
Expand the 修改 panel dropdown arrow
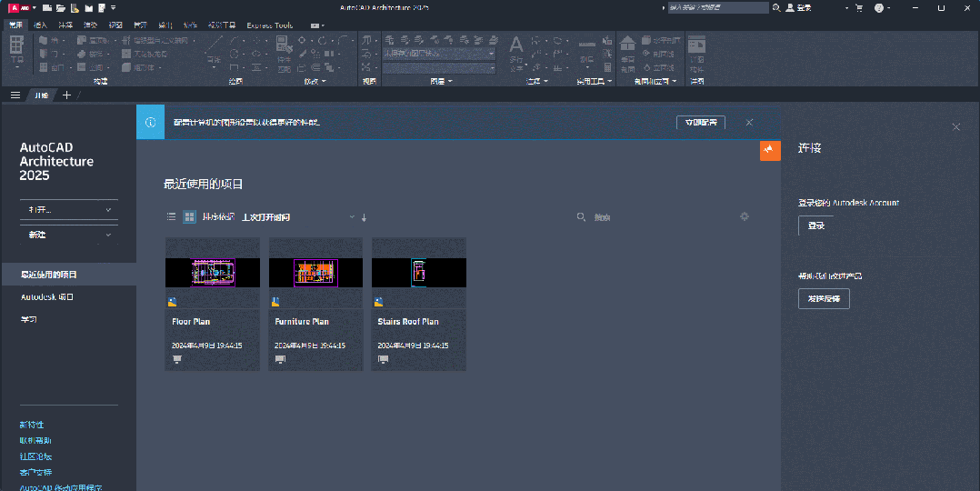pyautogui.click(x=324, y=81)
